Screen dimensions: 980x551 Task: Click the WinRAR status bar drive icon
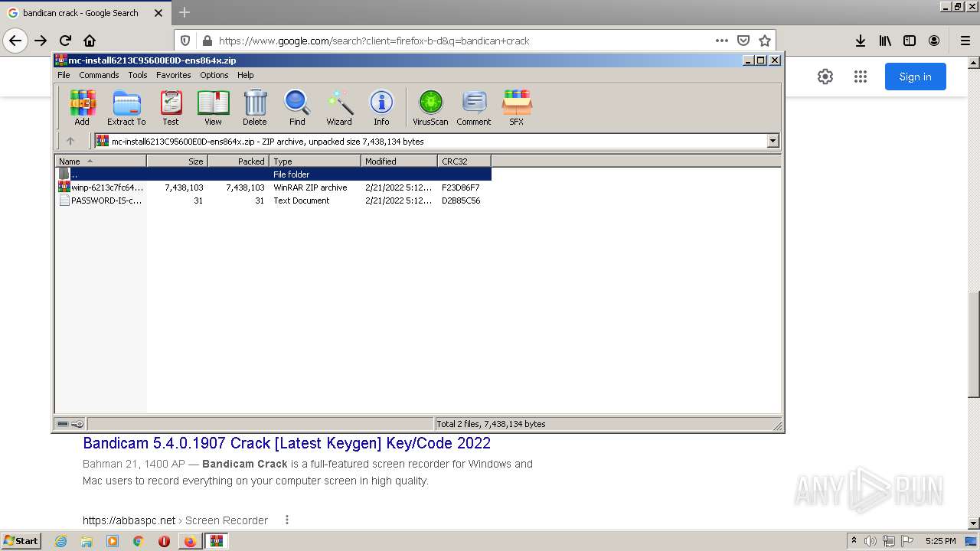click(x=63, y=424)
